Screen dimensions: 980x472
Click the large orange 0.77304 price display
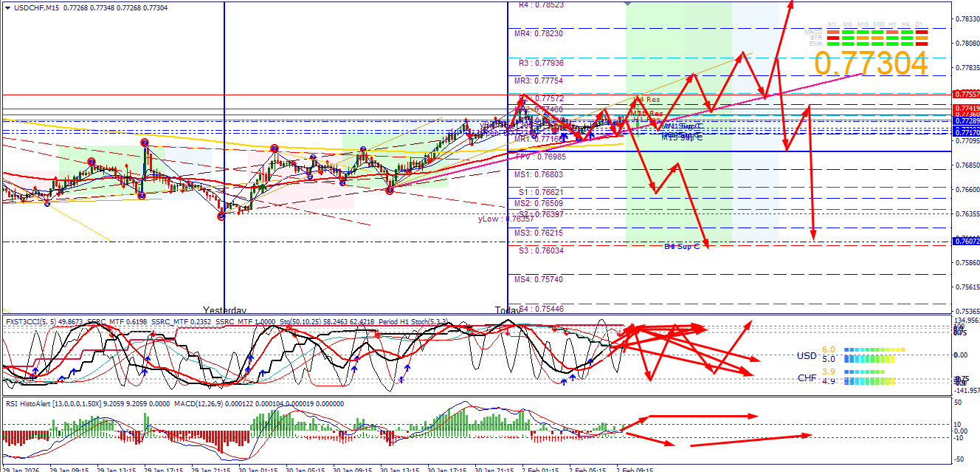871,64
